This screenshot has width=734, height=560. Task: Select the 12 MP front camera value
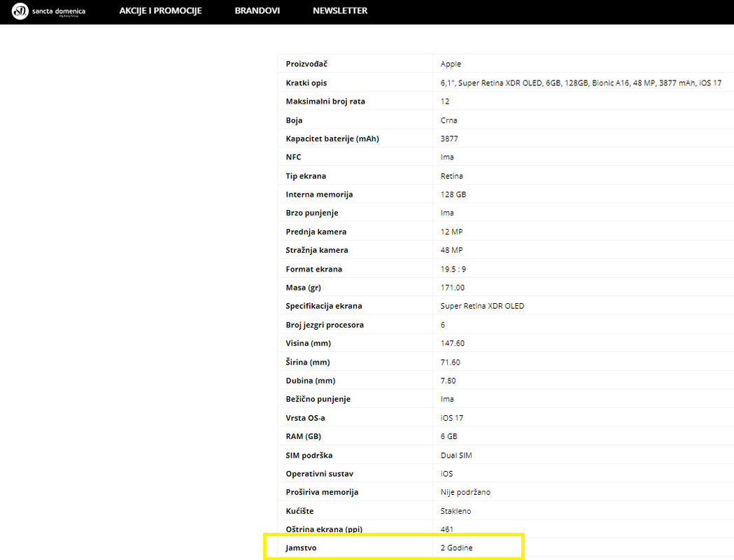451,232
